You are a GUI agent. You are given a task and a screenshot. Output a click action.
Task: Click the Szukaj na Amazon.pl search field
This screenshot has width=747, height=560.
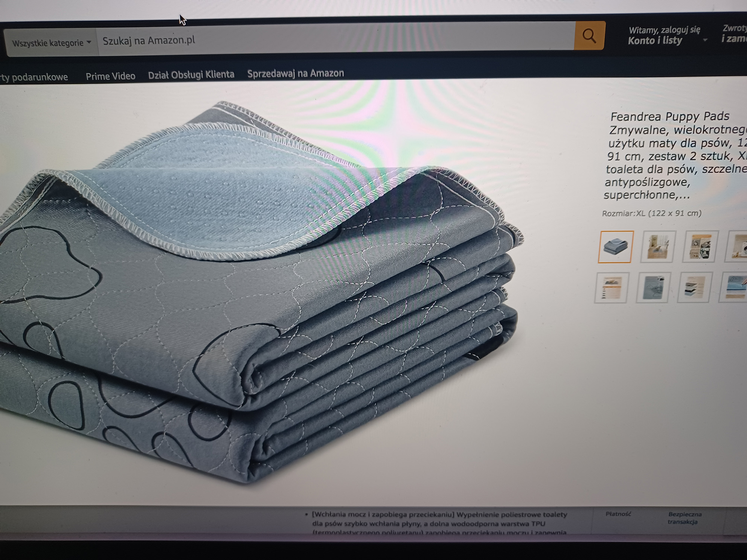pyautogui.click(x=335, y=39)
